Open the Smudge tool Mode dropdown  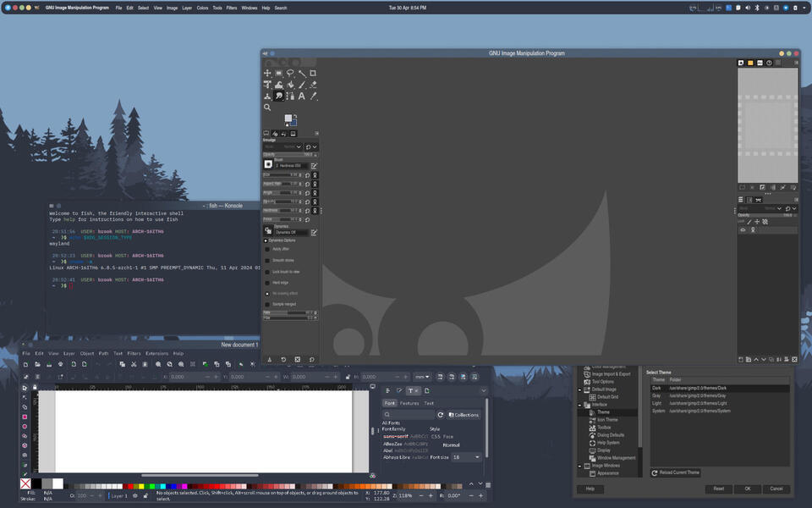(x=283, y=146)
